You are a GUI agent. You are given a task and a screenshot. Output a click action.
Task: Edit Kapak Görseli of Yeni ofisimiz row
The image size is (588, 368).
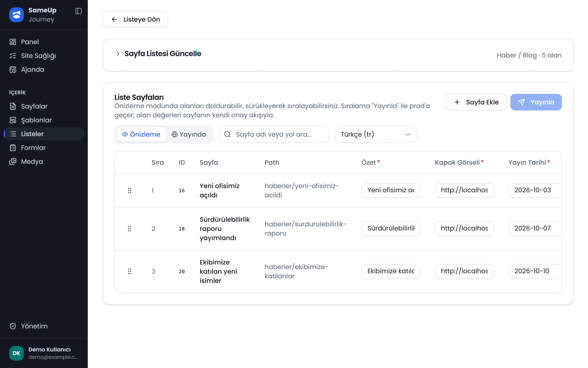coord(464,190)
